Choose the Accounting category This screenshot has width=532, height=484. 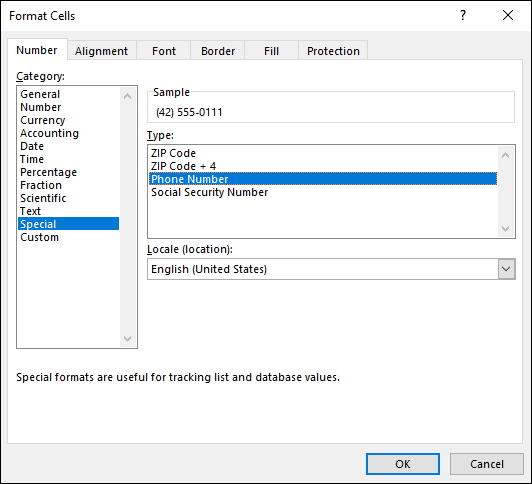(68, 133)
